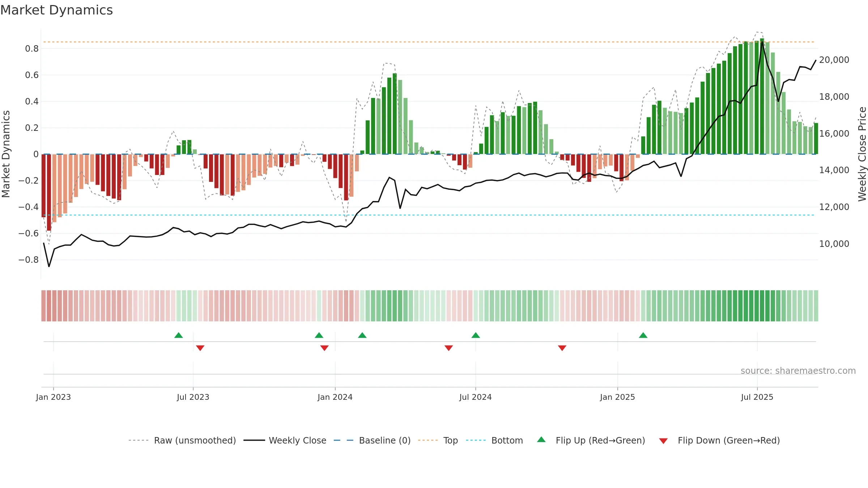868x488 pixels.
Task: Click the 0.6 tick on the left axis
Action: tap(32, 75)
